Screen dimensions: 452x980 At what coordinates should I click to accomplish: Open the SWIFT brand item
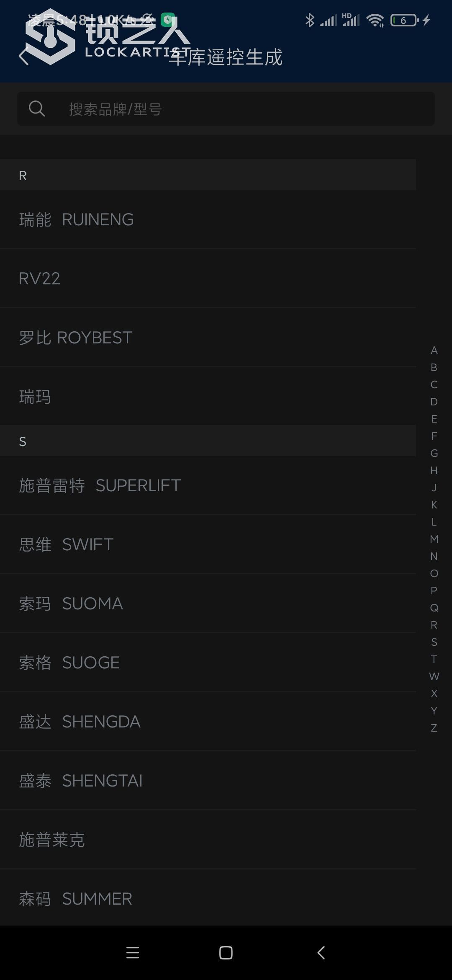[208, 544]
